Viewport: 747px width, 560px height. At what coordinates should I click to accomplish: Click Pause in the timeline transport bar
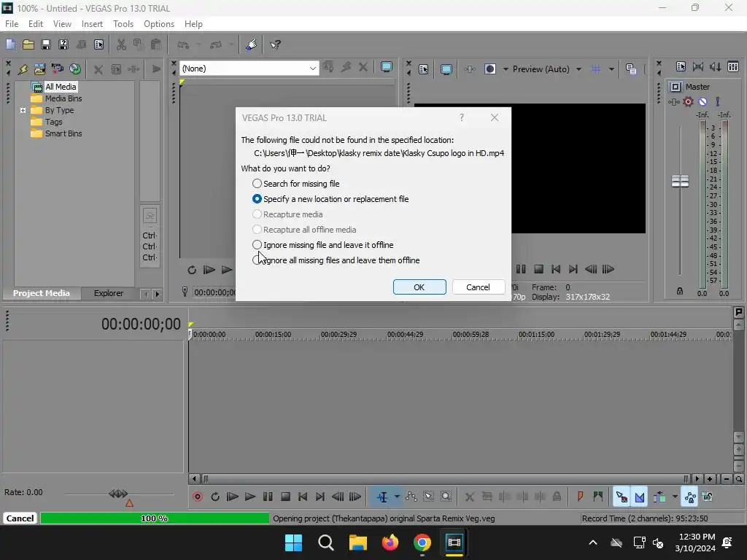(x=268, y=497)
